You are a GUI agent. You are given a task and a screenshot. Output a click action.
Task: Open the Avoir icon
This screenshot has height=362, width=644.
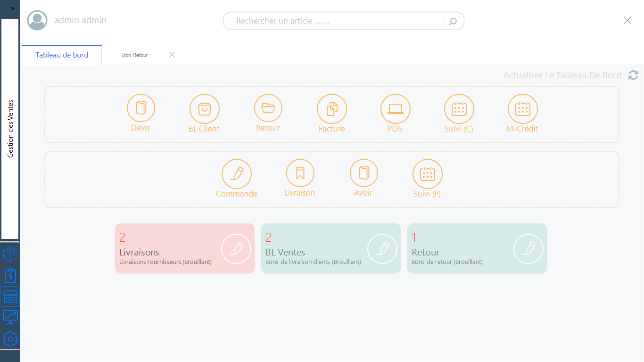(x=363, y=173)
